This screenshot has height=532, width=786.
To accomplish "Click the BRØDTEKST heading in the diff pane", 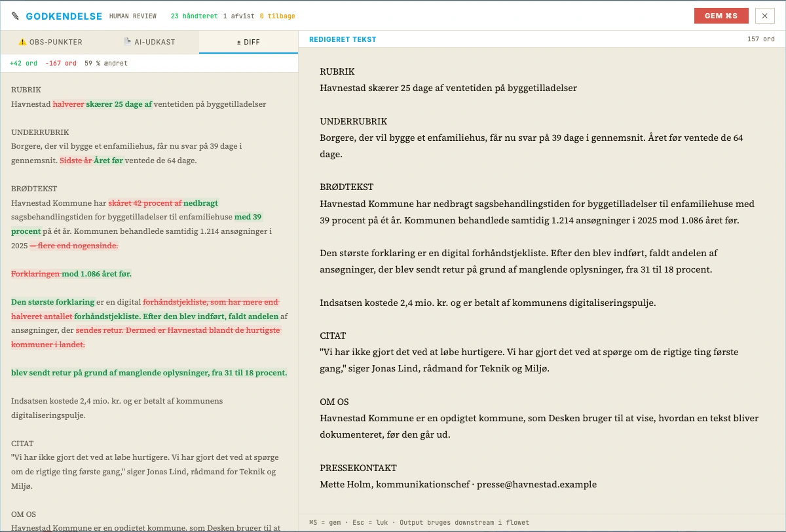I will 35,189.
